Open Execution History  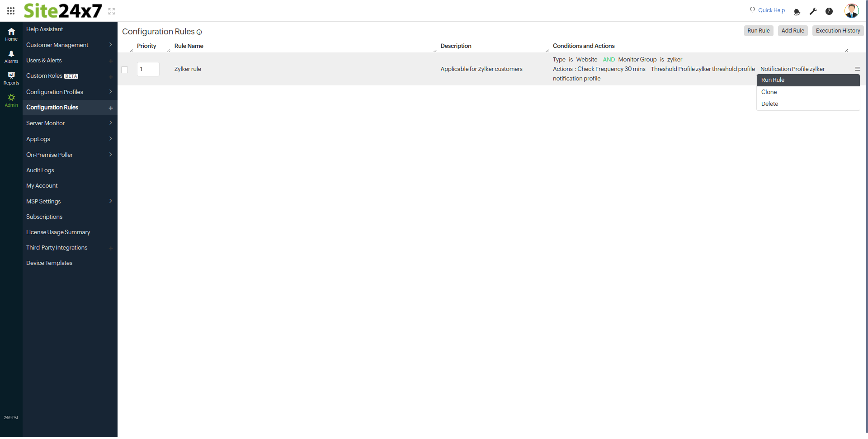pyautogui.click(x=837, y=30)
